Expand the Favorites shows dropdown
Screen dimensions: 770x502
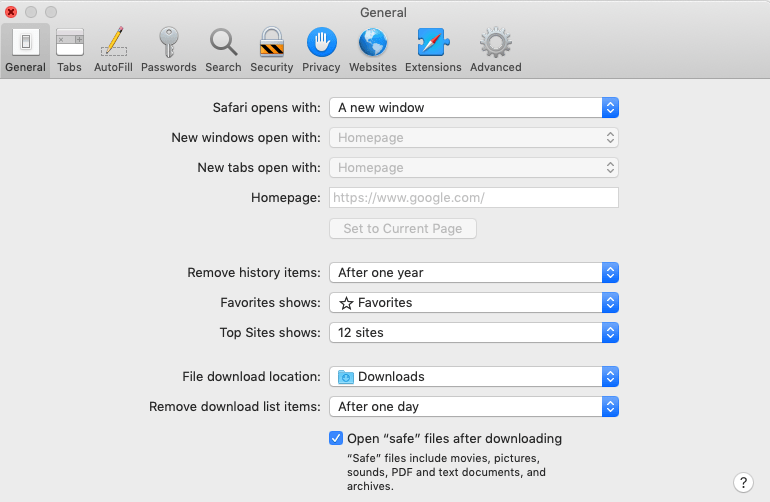474,303
